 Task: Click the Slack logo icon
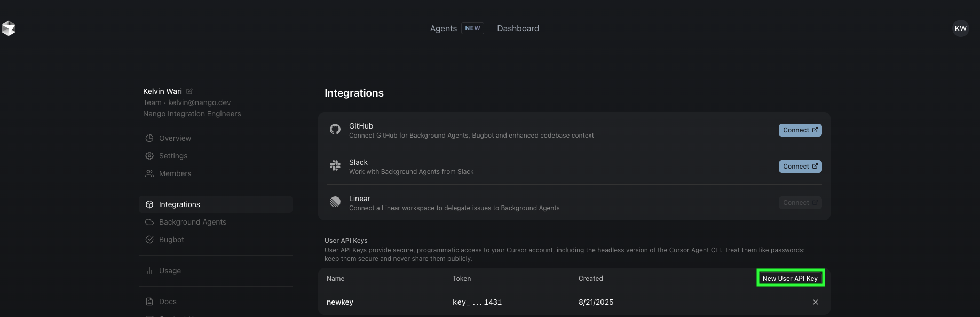click(x=335, y=166)
